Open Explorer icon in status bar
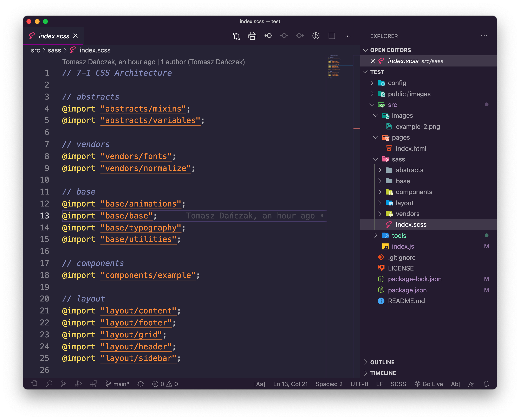The width and height of the screenshot is (520, 420). 34,384
